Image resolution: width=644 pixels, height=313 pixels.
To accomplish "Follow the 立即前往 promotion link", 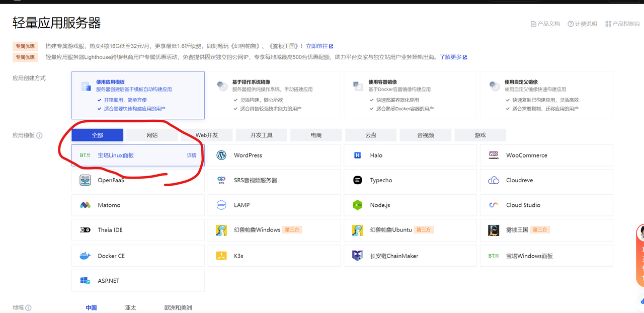I will click(319, 46).
